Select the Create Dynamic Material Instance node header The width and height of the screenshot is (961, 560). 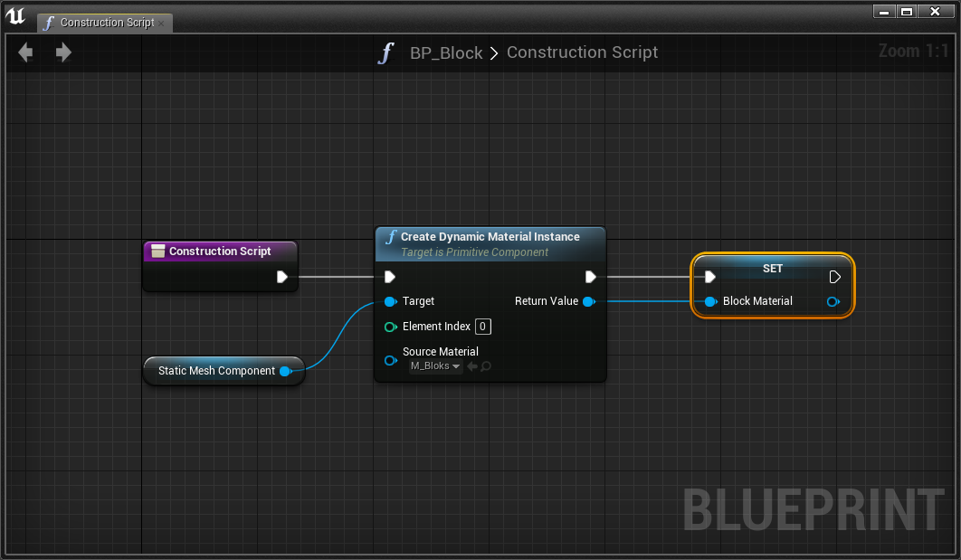click(490, 244)
